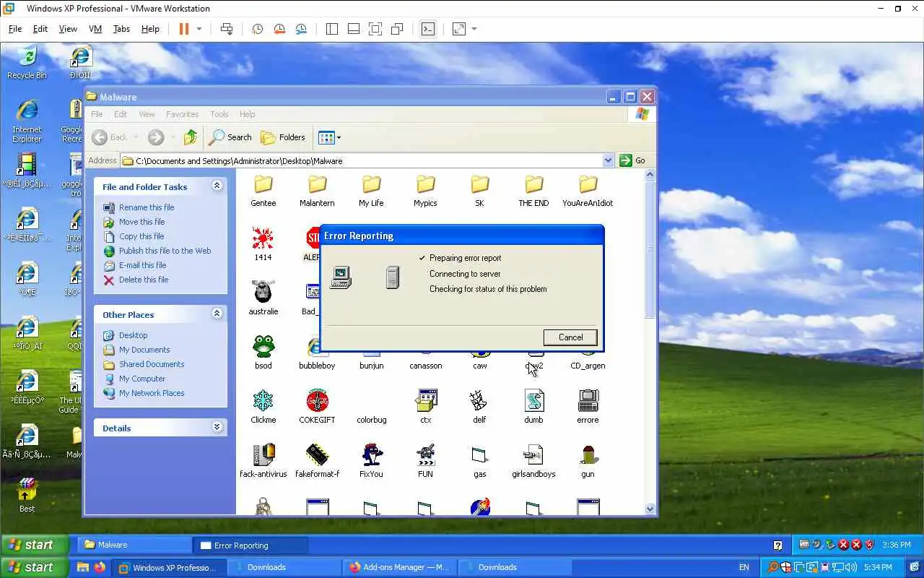Select the FixYou file icon
This screenshot has height=578, width=924.
pos(371,454)
